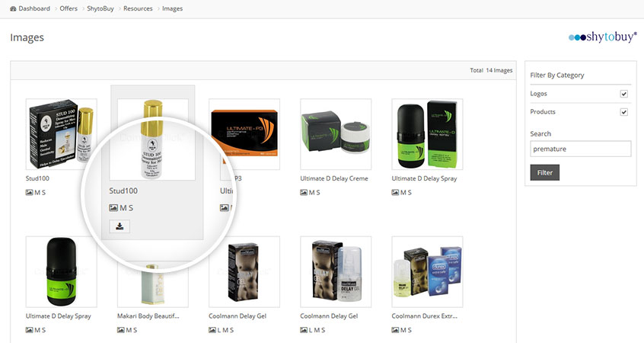Click the 'Ultimate D Delay Creme' name
644x343 pixels.
pos(334,178)
